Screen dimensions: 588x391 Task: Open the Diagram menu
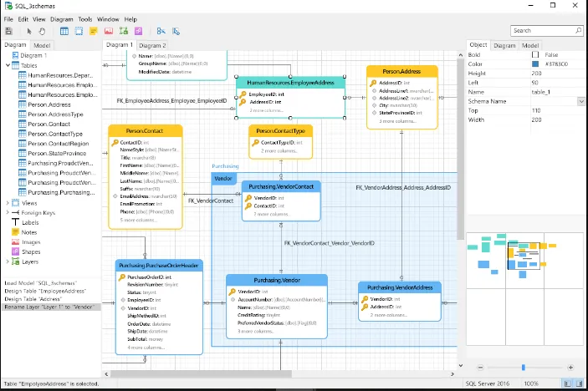62,19
